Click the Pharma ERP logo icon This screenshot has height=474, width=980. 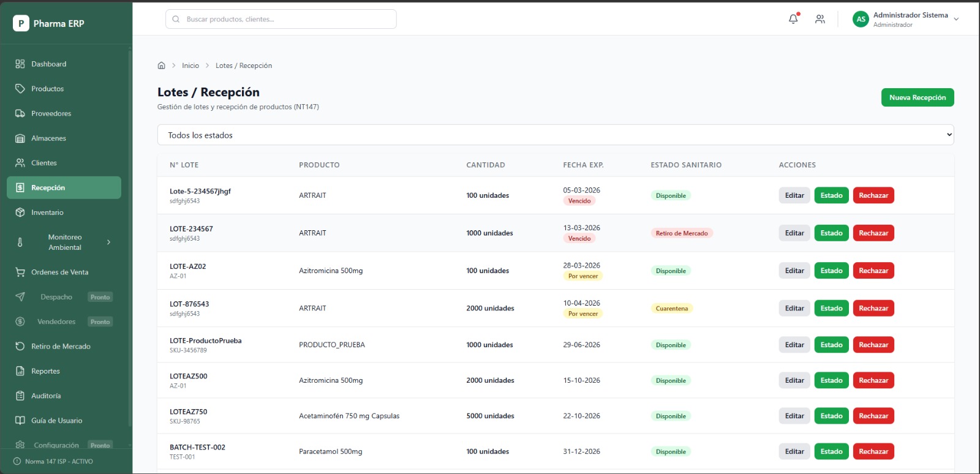(21, 23)
